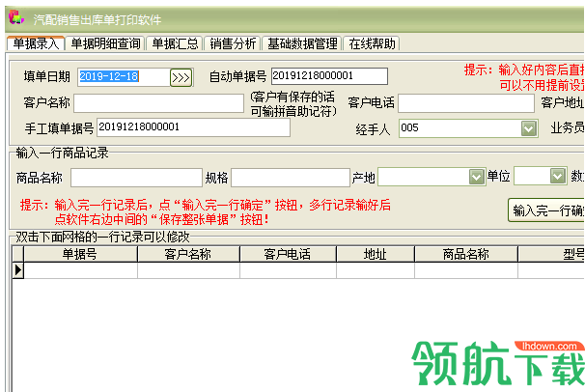This screenshot has height=392, width=585.
Task: Click the 商品名称 input field
Action: (x=136, y=178)
